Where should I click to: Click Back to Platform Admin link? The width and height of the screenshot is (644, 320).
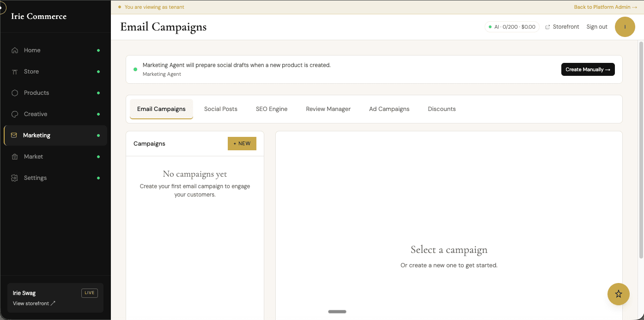[x=606, y=7]
